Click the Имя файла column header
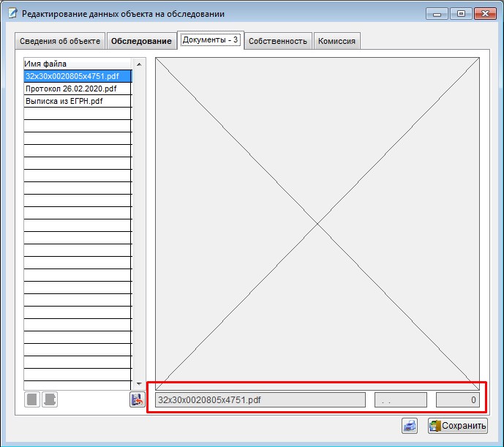The height and width of the screenshot is (447, 504). pyautogui.click(x=78, y=64)
